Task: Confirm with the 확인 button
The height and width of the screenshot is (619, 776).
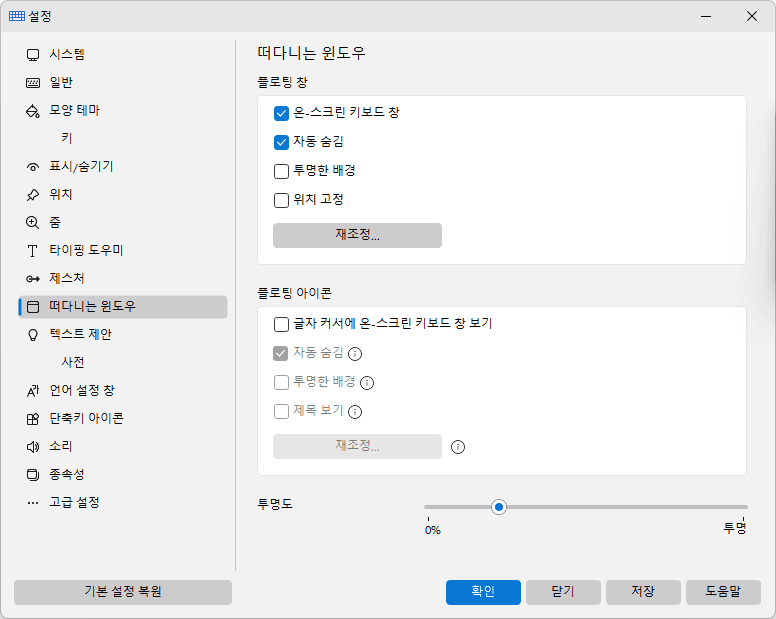Action: click(x=483, y=592)
